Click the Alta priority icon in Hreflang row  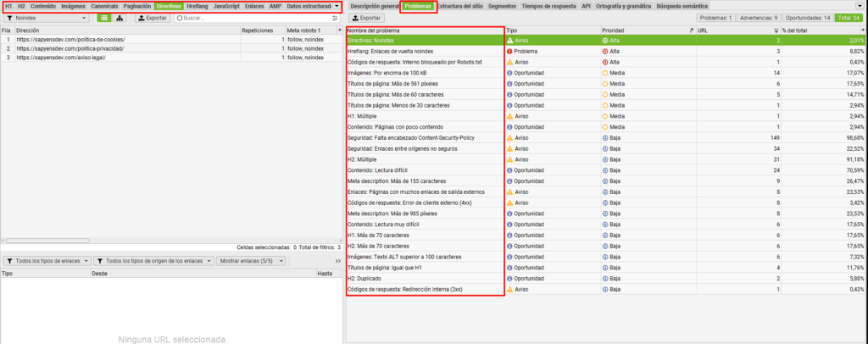(605, 52)
